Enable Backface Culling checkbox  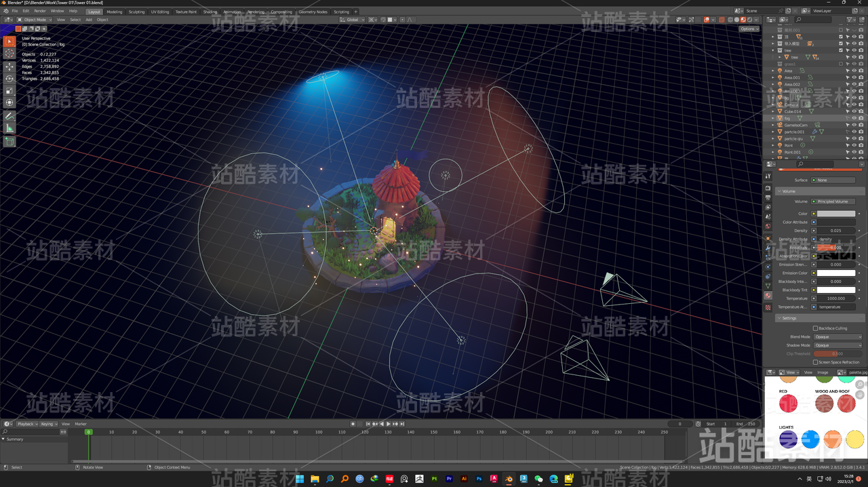[815, 328]
